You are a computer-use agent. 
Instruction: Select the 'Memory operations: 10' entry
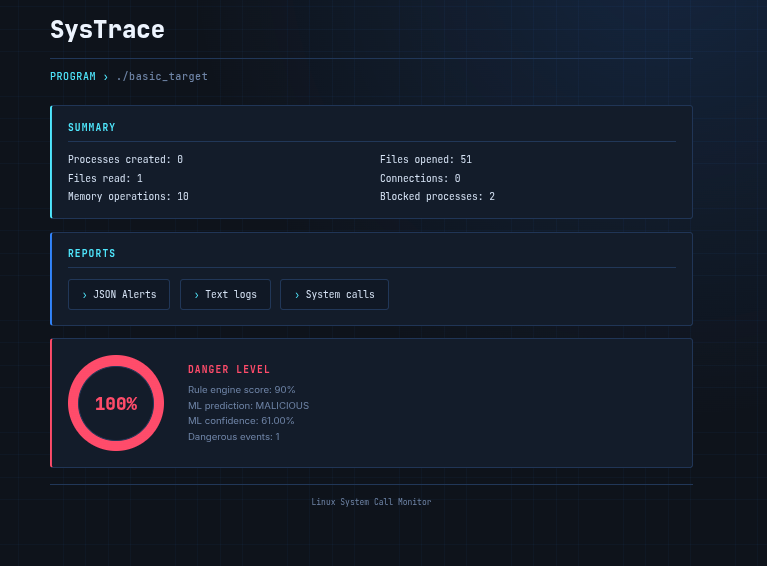click(128, 197)
